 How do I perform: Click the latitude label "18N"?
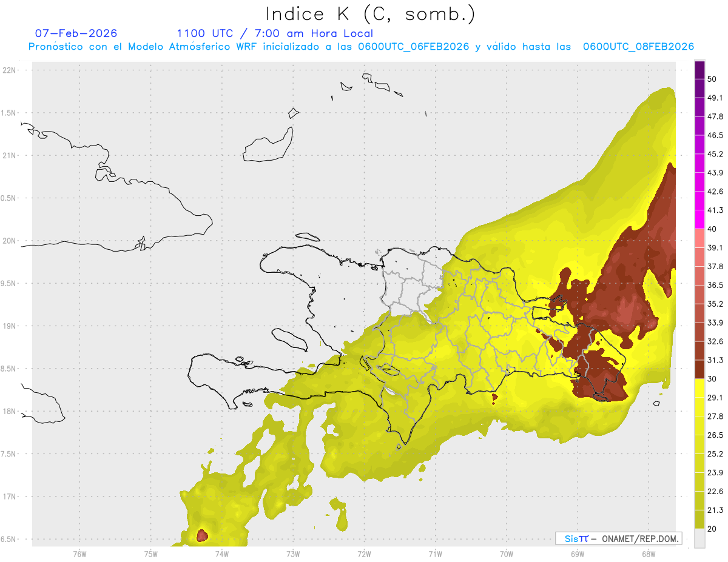tap(10, 411)
